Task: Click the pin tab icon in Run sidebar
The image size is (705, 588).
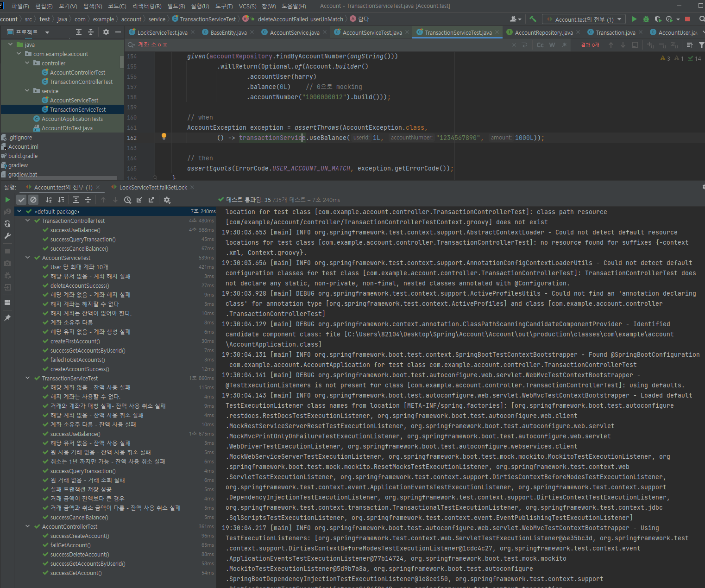Action: pyautogui.click(x=7, y=318)
